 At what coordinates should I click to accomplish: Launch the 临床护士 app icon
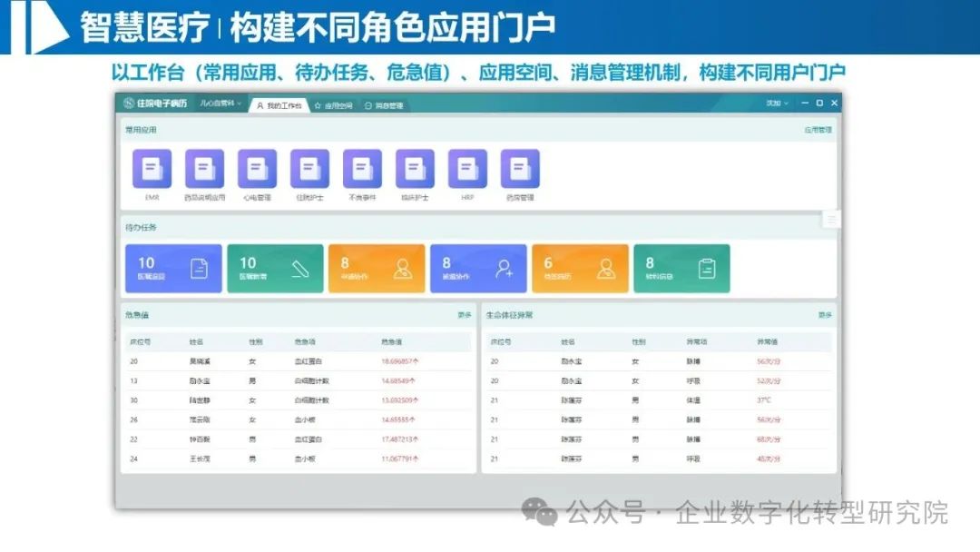(x=415, y=169)
